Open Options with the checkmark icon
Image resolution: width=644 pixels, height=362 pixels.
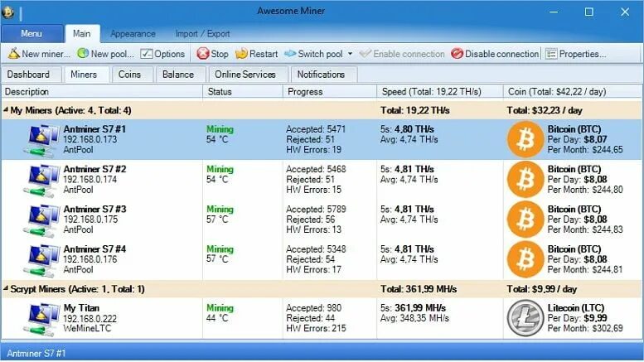point(146,54)
